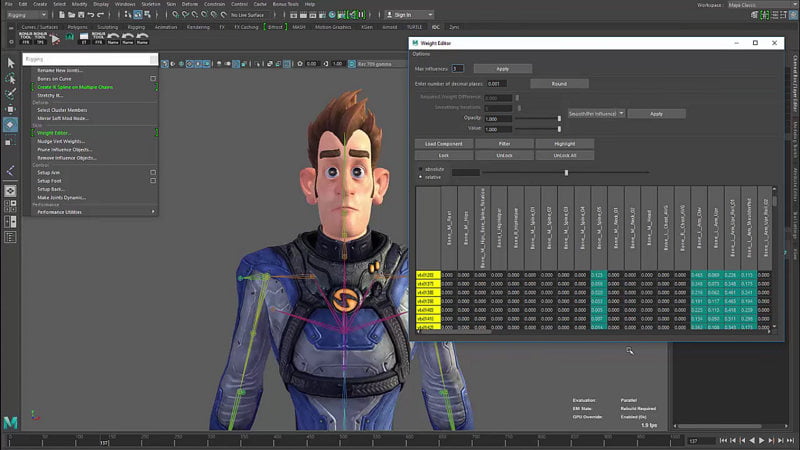Pick the Paint Selection brush tool
The height and width of the screenshot is (450, 800).
tap(10, 93)
